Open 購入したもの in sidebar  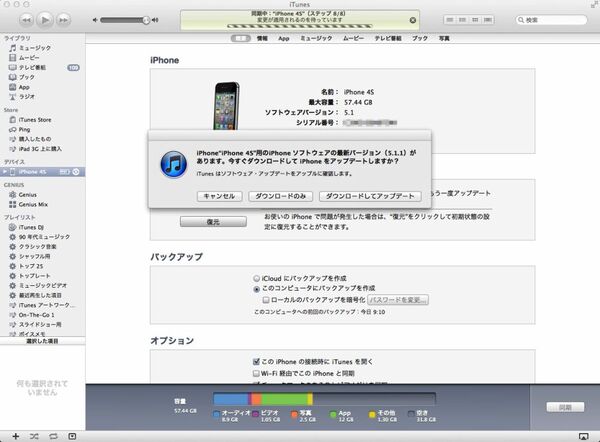(x=42, y=139)
